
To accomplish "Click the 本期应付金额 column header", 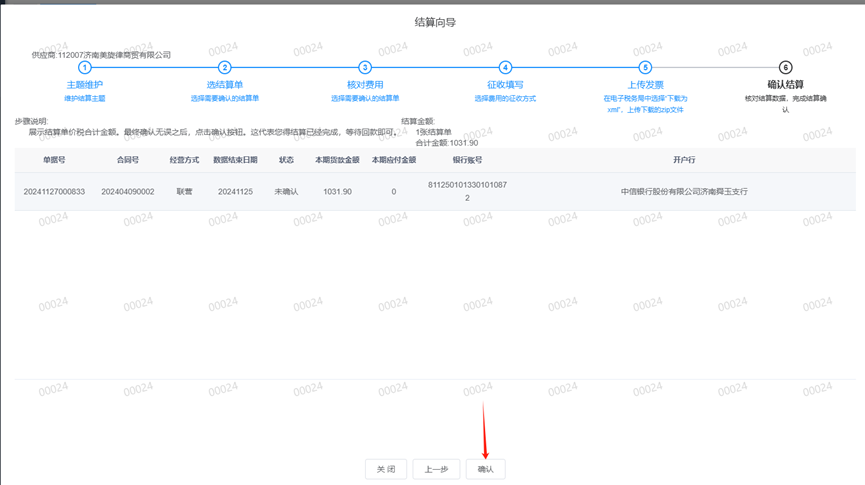I will point(394,160).
